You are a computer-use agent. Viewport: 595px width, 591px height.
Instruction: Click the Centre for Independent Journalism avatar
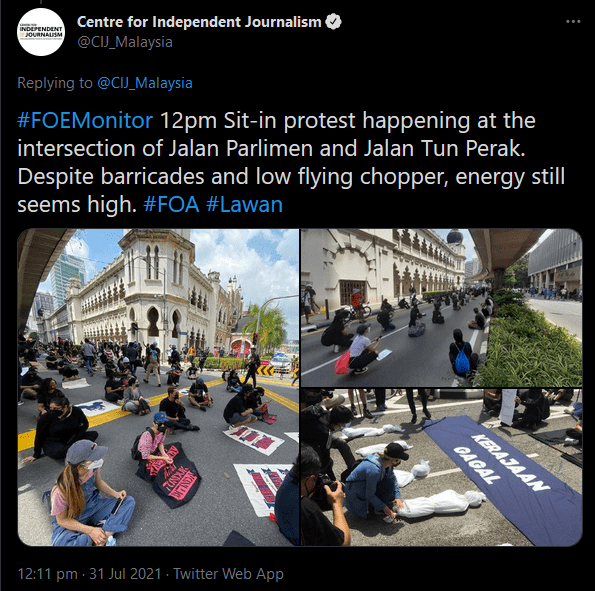pos(41,32)
